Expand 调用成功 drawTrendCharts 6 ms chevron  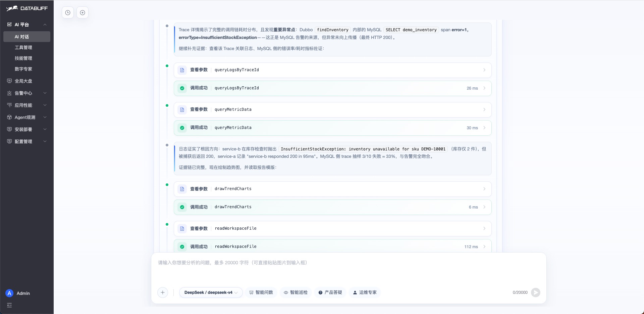(484, 207)
